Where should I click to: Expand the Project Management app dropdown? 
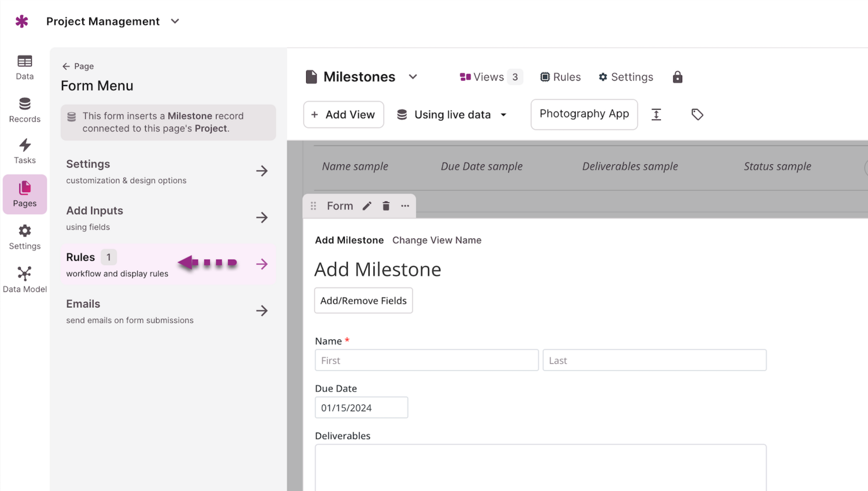pos(175,21)
